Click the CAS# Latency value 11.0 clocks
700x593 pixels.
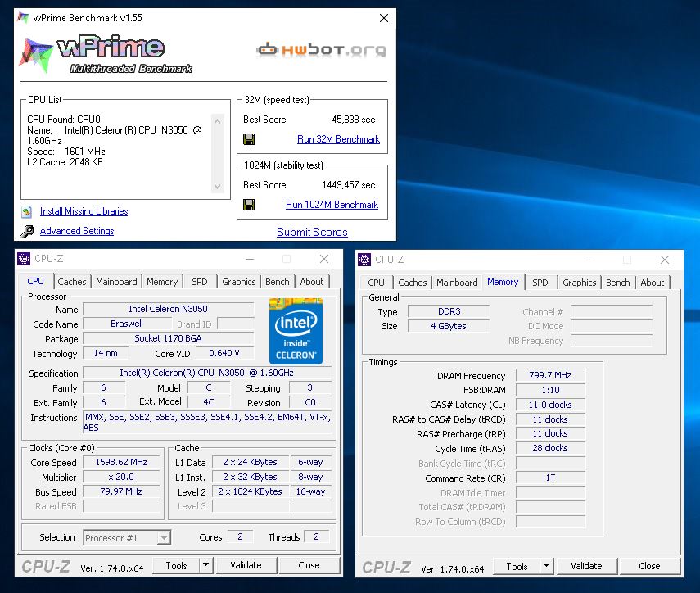[x=550, y=405]
